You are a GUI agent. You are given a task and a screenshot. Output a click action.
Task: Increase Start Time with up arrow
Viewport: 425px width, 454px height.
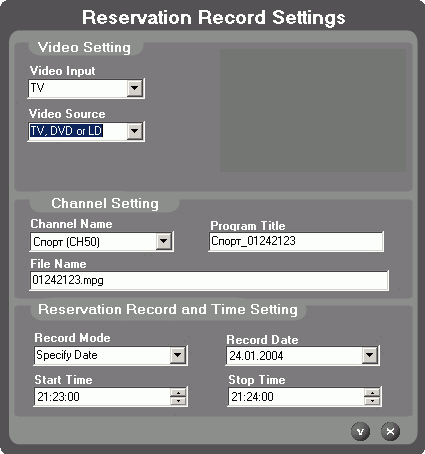178,392
